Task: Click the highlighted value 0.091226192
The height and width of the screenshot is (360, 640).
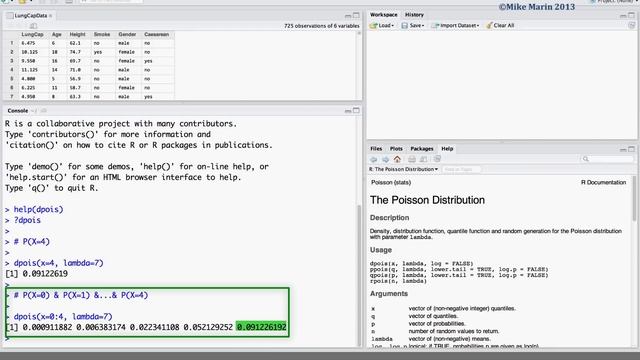Action: point(262,327)
